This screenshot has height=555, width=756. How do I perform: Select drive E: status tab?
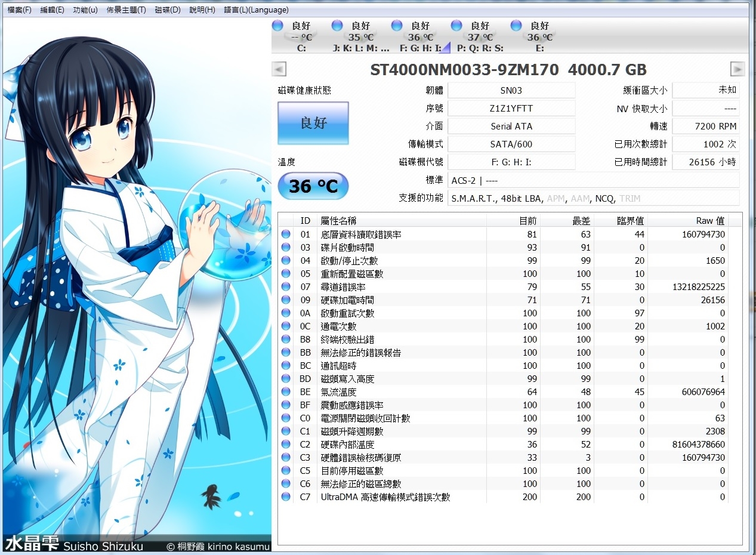point(540,36)
